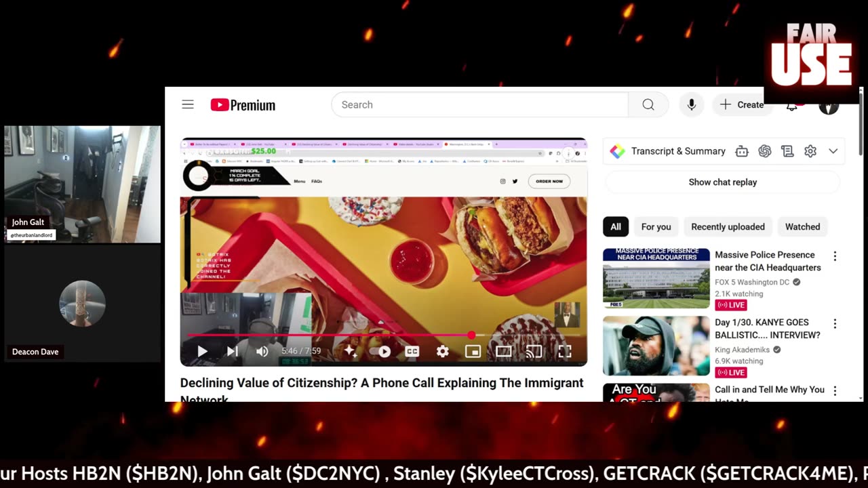Viewport: 868px width, 488px height.
Task: Click the Deacon Dave avatar panel
Action: click(x=83, y=303)
